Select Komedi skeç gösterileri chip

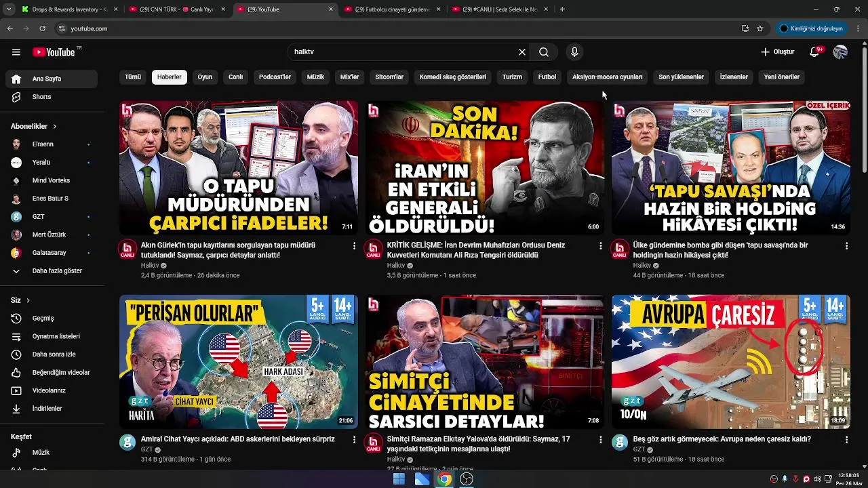click(453, 77)
